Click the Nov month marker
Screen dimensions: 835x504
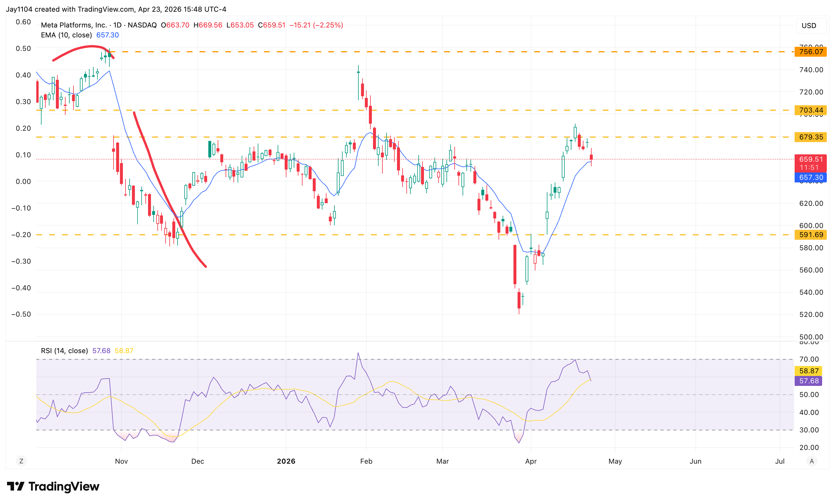(x=121, y=461)
